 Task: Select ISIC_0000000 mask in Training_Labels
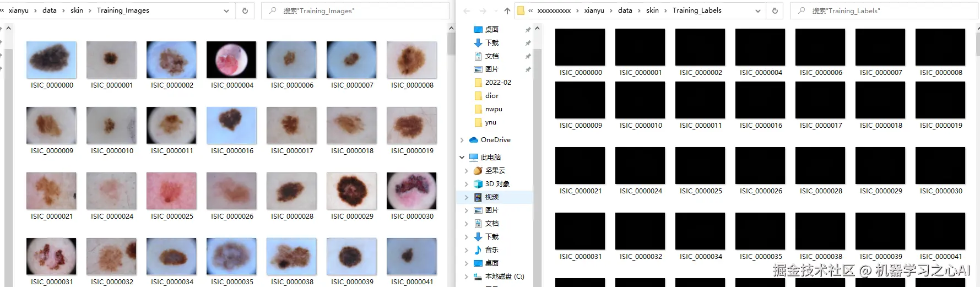[580, 47]
